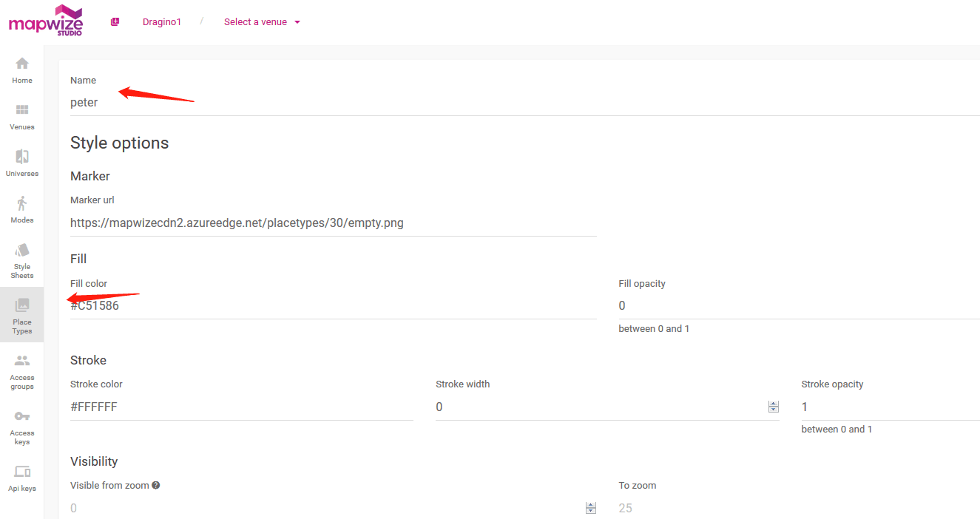Adjust the Visible from zoom spinner

pyautogui.click(x=591, y=508)
